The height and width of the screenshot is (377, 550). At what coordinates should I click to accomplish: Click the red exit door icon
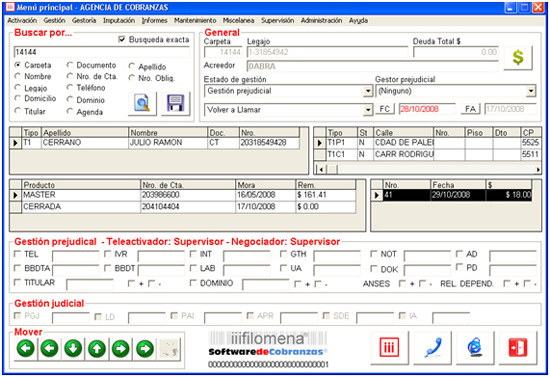[518, 348]
